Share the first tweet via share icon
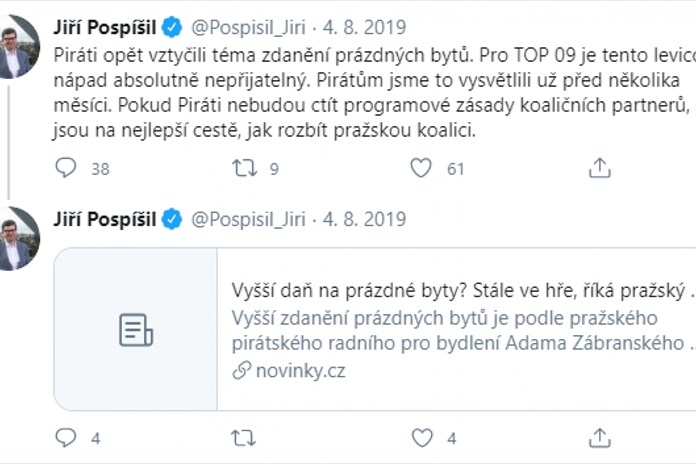Image resolution: width=696 pixels, height=464 pixels. click(x=599, y=168)
